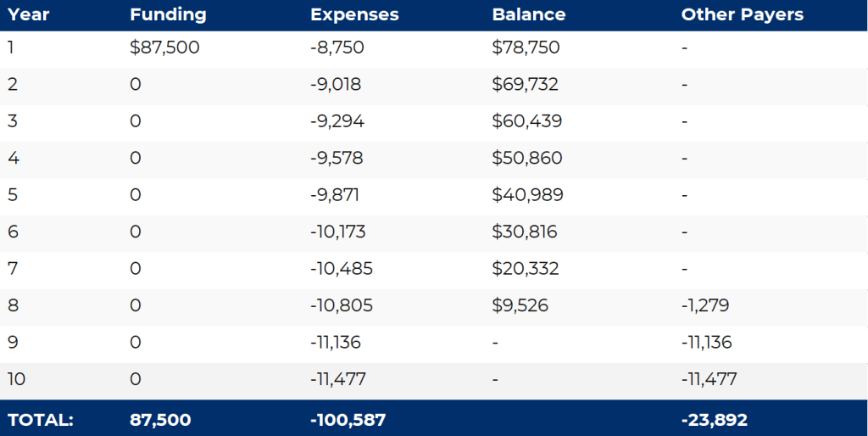
Task: Select the $87,500 funding cell
Action: click(x=164, y=48)
